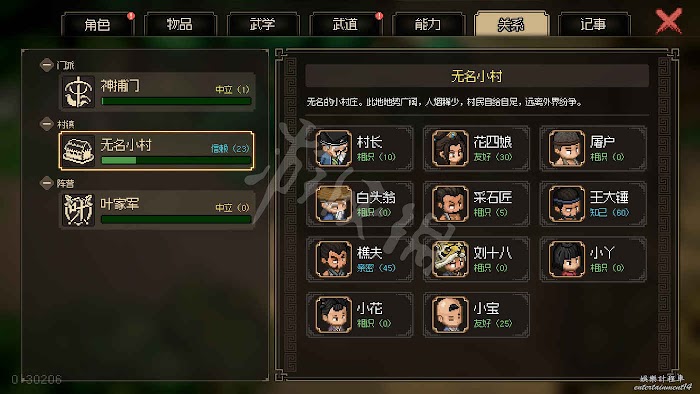Viewport: 700px width, 394px height.
Task: Click bald 小宝's portrait
Action: [450, 315]
